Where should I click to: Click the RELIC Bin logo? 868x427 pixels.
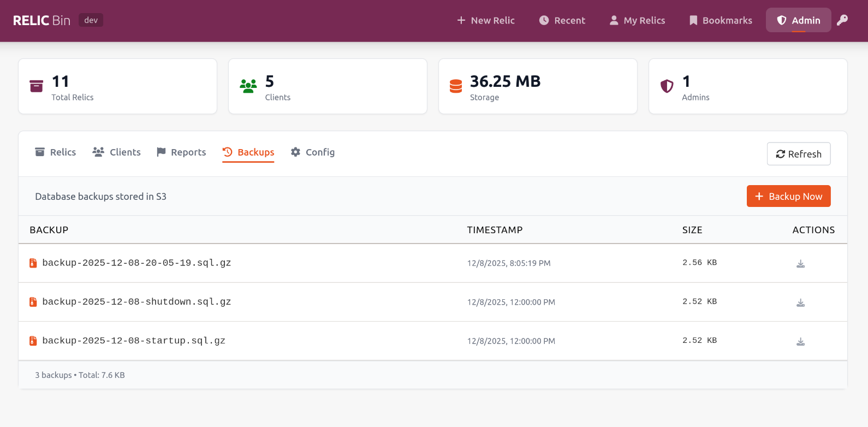tap(41, 20)
